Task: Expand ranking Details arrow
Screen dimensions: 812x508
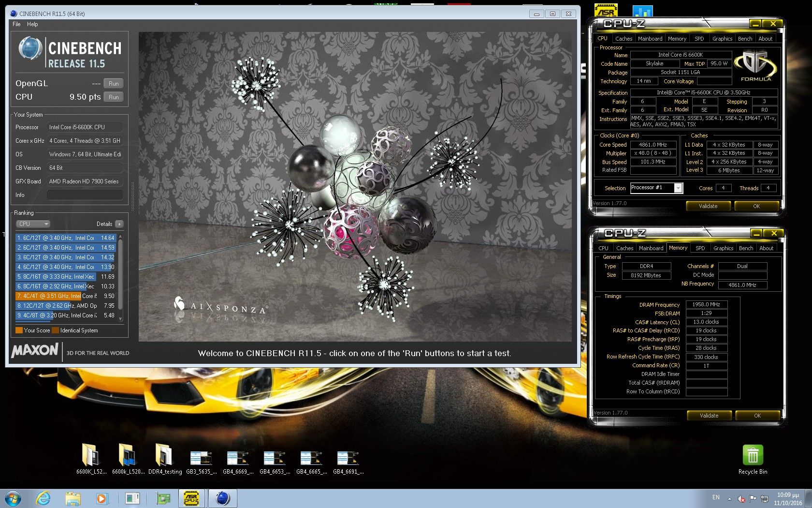Action: coord(119,224)
